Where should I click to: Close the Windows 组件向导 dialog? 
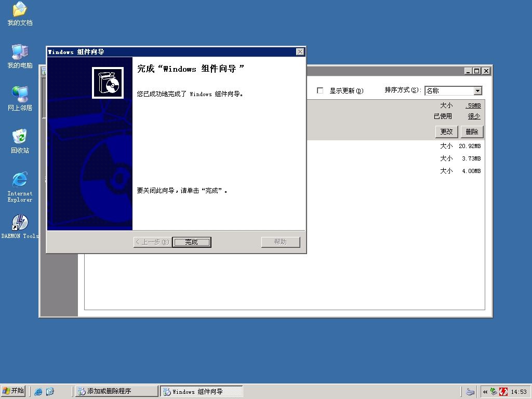pyautogui.click(x=300, y=51)
